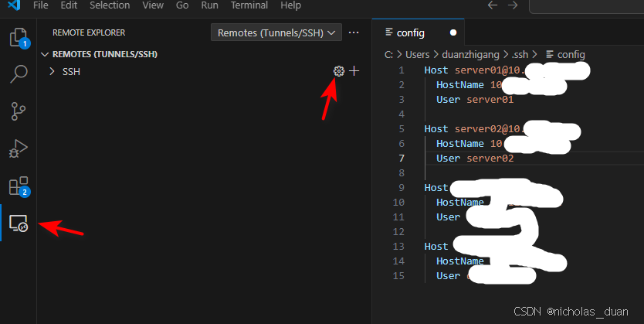Open Remote Explorer more actions ellipsis
The width and height of the screenshot is (644, 324).
(x=354, y=32)
